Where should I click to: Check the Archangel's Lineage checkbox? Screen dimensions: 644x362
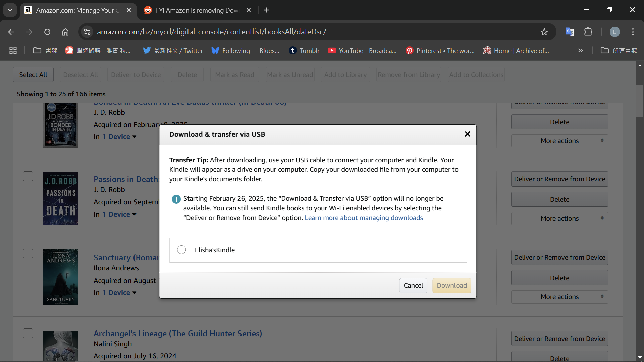tap(28, 334)
